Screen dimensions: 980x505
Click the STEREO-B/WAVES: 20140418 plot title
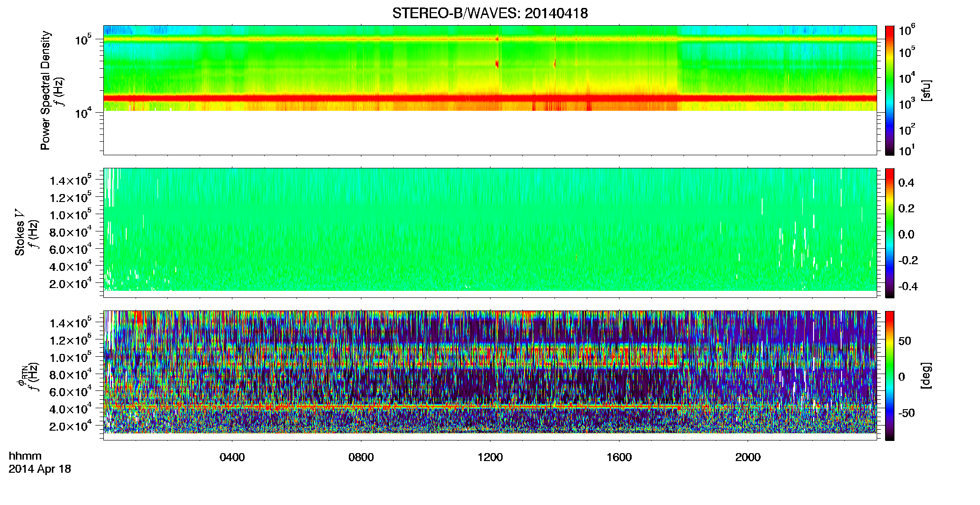point(490,13)
